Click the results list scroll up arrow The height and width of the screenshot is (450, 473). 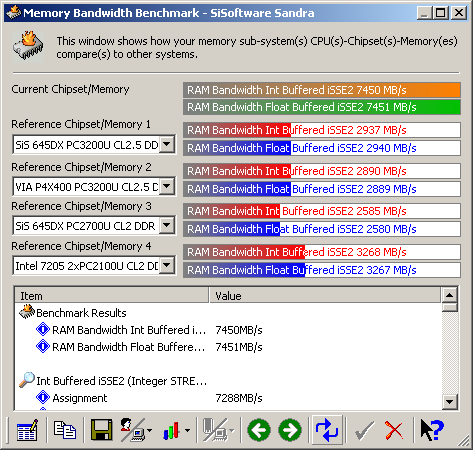(x=449, y=295)
